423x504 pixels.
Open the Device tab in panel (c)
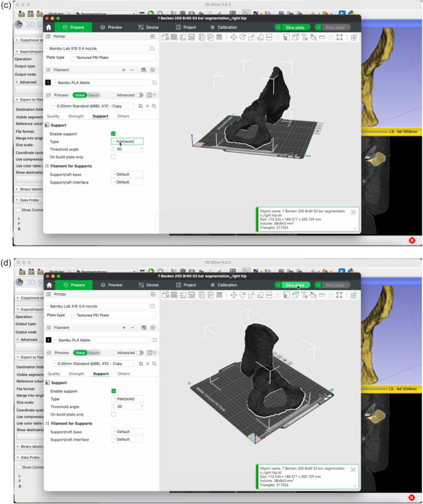[148, 27]
